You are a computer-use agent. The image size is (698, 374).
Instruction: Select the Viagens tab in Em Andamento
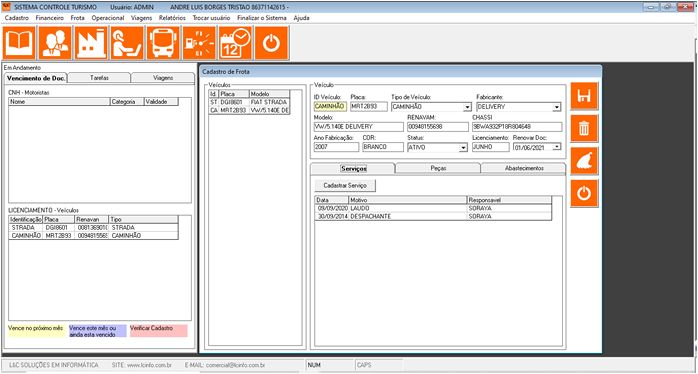163,78
